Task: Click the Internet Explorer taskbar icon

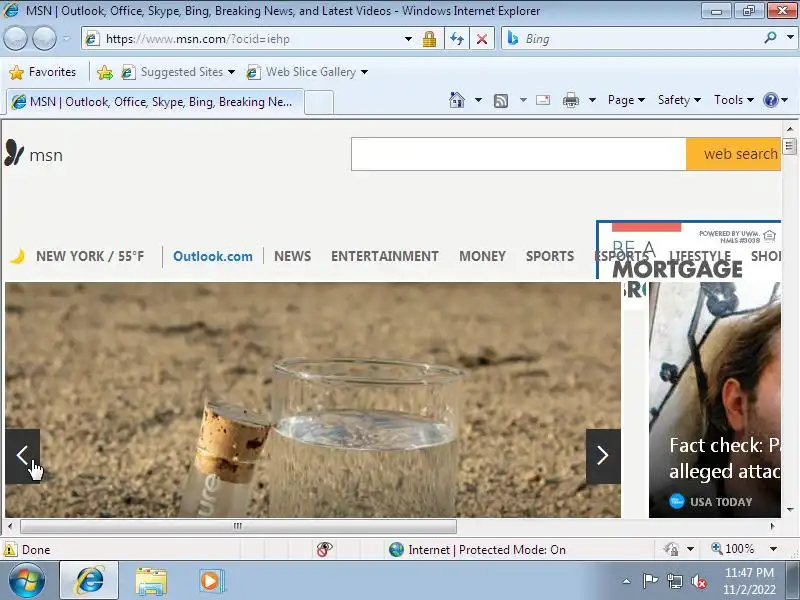Action: tap(89, 581)
